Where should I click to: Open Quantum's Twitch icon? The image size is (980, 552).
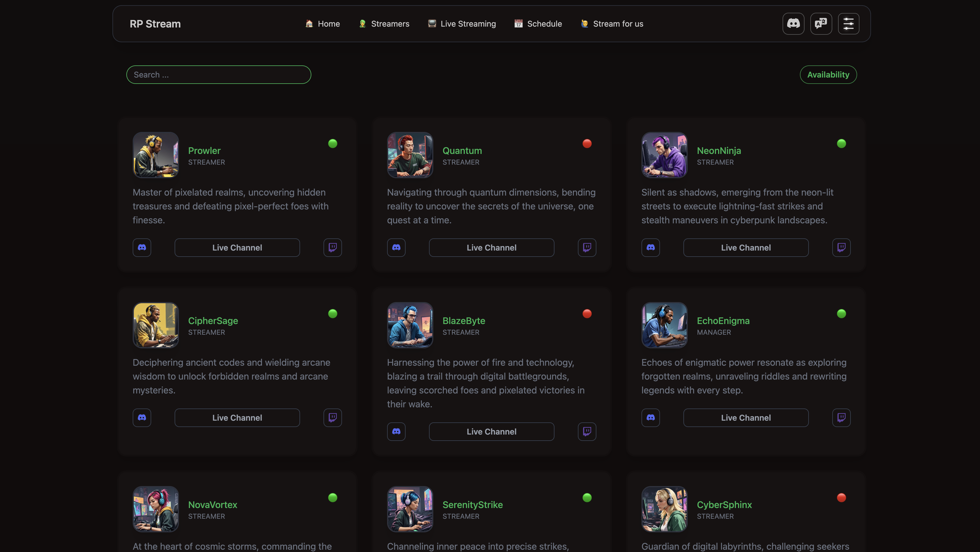tap(587, 247)
